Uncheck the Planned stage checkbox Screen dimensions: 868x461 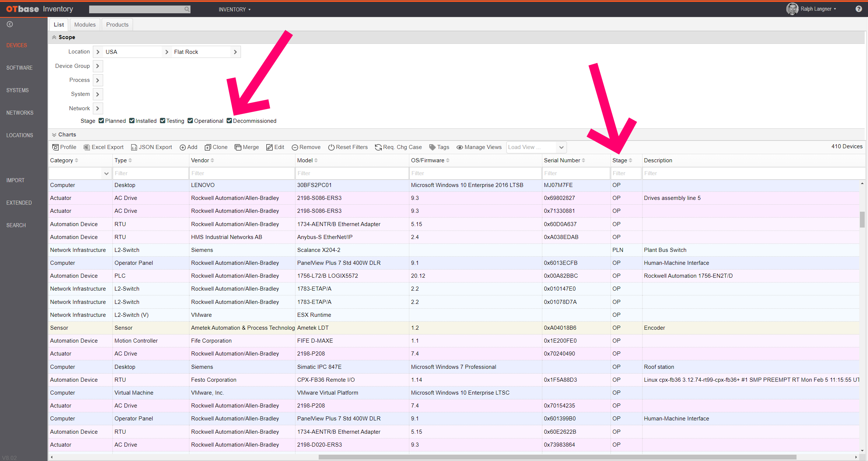click(101, 121)
